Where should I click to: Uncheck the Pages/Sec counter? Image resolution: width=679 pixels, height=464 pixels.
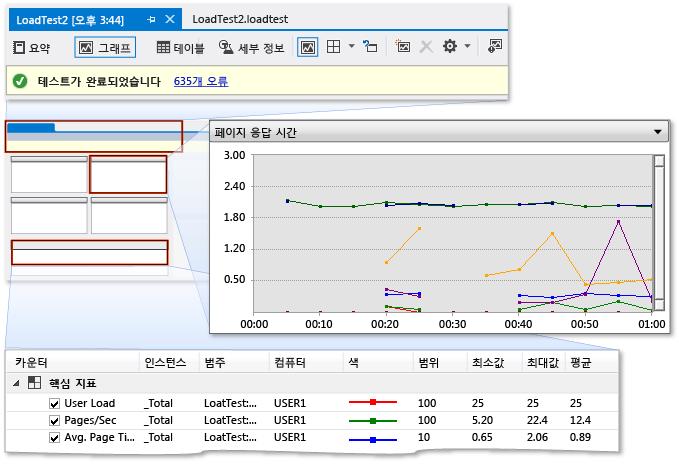click(x=54, y=421)
